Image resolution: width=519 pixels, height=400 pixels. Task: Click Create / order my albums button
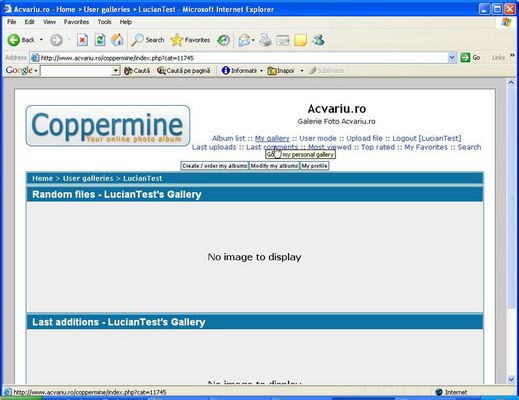click(215, 166)
